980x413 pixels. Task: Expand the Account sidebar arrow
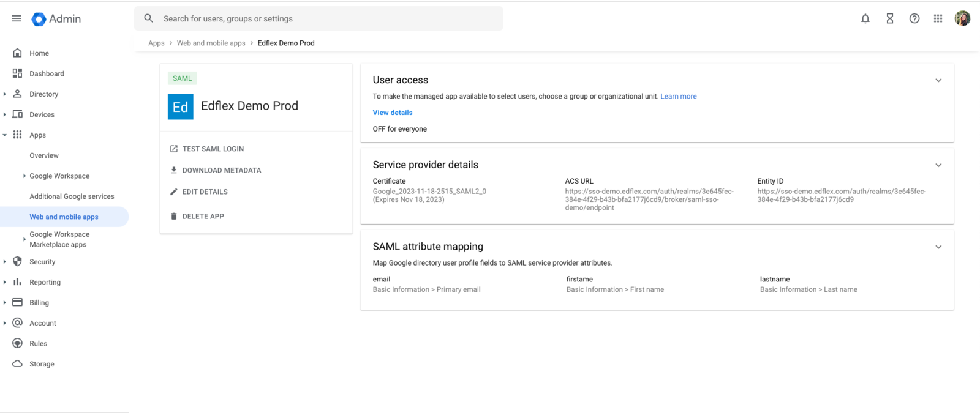pyautogui.click(x=5, y=323)
